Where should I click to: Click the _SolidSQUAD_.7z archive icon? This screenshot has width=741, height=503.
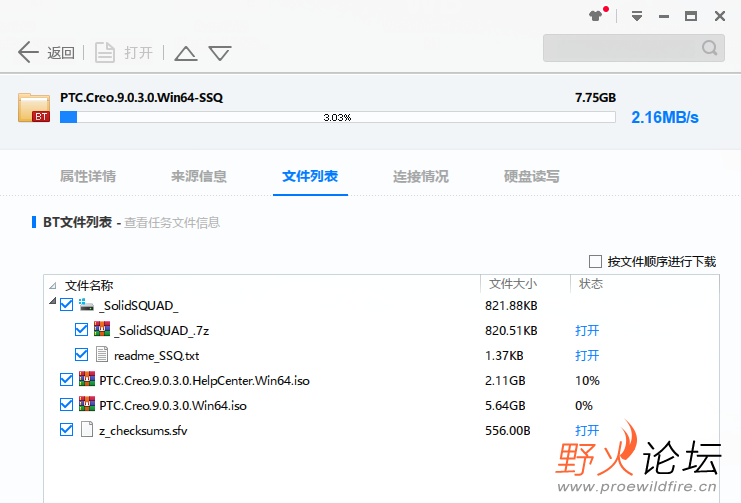point(102,329)
